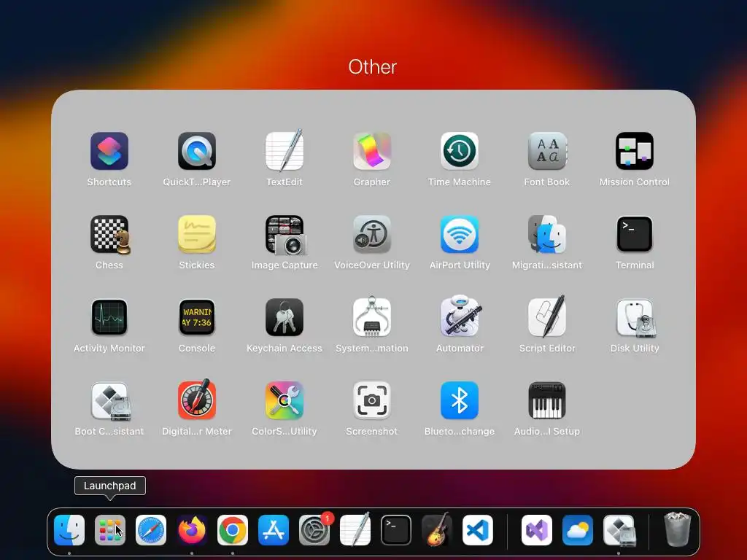Launch System Information
Viewport: 747px width, 560px height.
pos(372,317)
